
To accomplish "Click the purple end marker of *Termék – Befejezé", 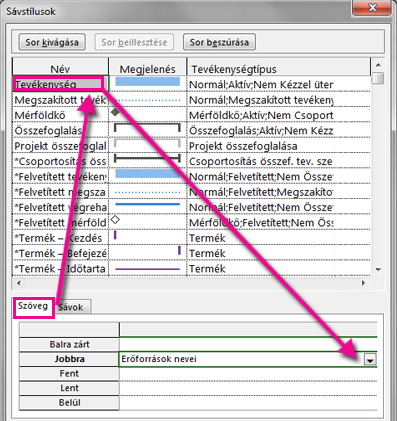I will 179,250.
